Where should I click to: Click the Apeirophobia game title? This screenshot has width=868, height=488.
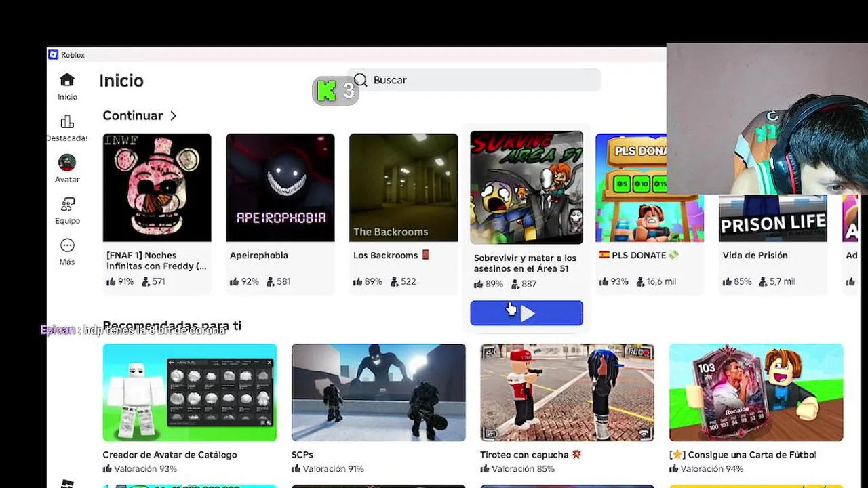(x=259, y=256)
